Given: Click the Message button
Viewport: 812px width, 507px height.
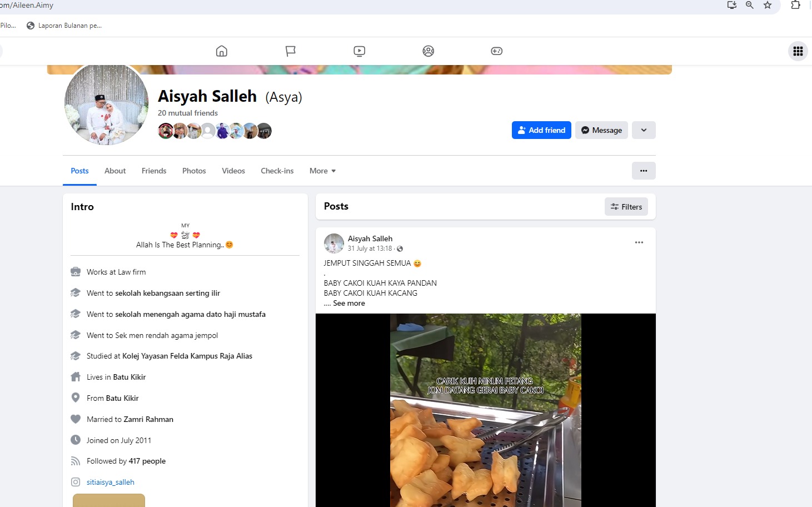Looking at the screenshot, I should coord(601,130).
